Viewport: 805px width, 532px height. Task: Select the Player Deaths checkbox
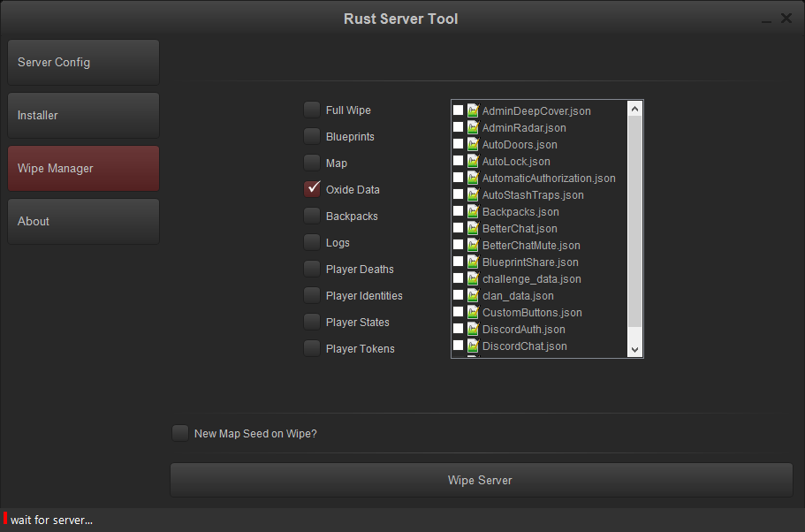312,270
